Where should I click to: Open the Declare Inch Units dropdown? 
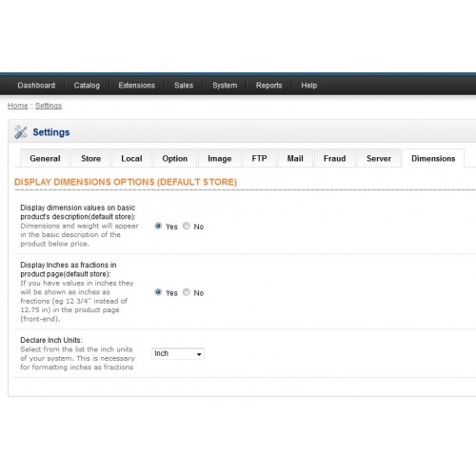[178, 353]
